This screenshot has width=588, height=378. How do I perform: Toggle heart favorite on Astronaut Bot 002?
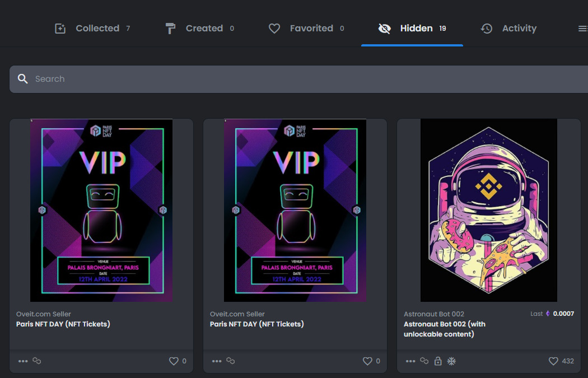(553, 361)
